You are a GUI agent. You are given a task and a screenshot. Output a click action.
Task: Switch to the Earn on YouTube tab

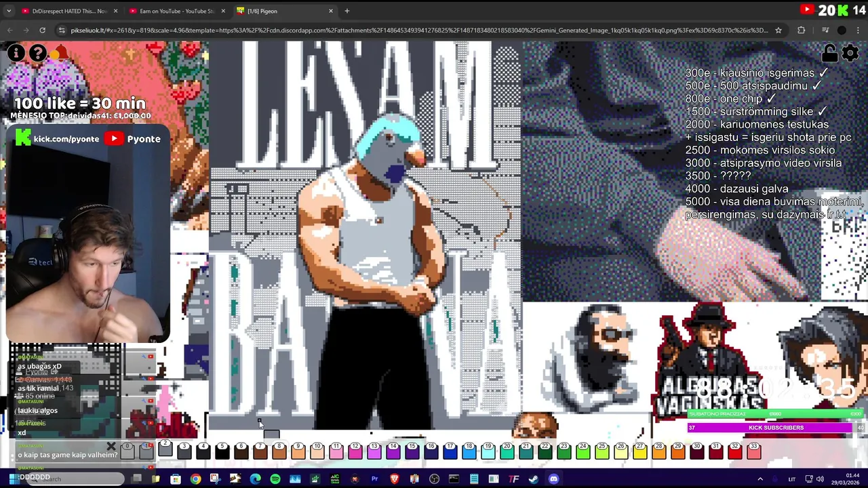point(176,11)
